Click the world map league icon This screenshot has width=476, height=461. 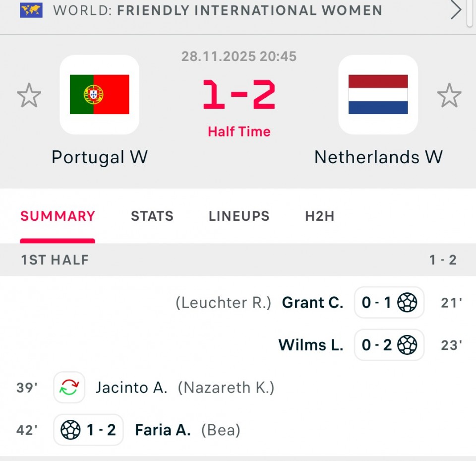pos(31,10)
